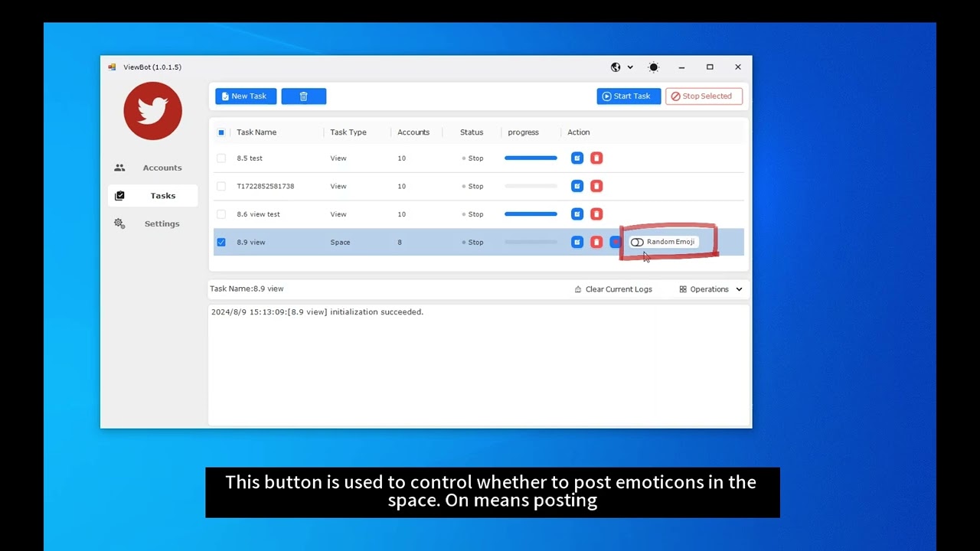Open the Accounts section

coord(152,168)
